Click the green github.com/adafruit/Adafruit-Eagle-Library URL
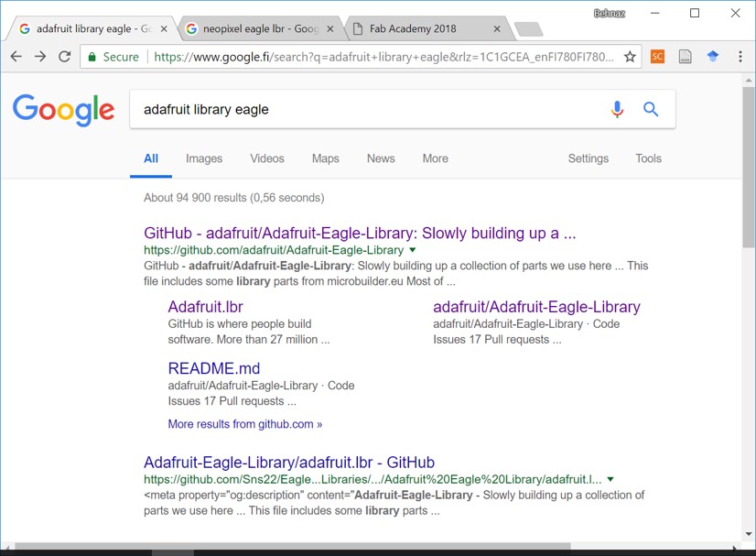 (274, 250)
